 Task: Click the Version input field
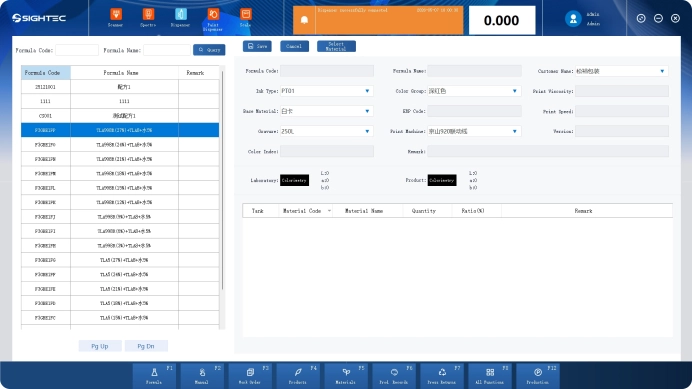(622, 131)
